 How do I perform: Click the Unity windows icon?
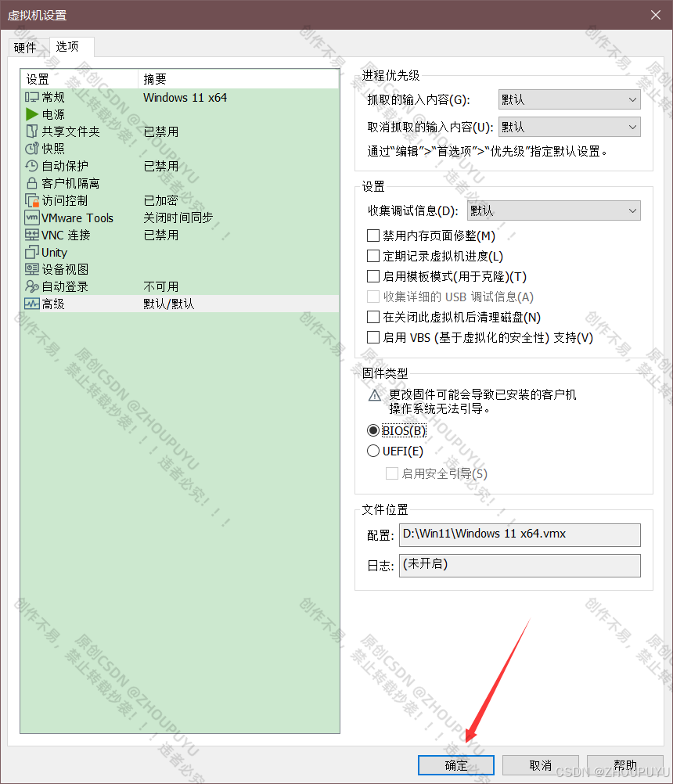coord(32,252)
